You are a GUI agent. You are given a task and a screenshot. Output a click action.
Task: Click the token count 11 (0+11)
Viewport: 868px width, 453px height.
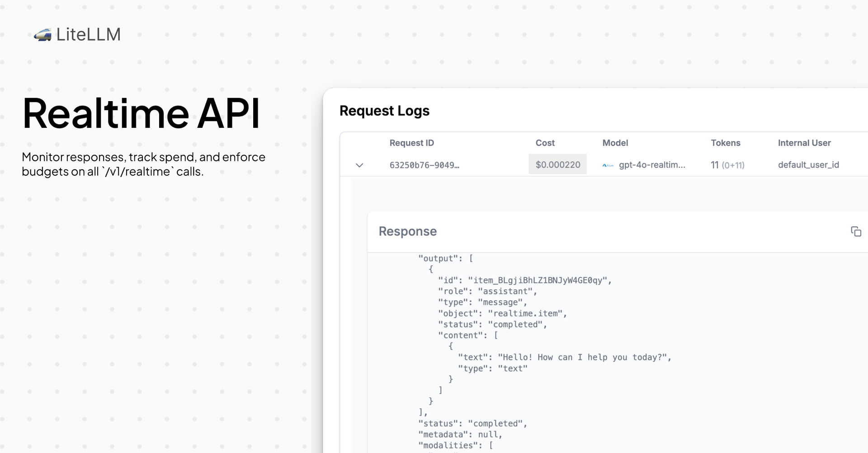pyautogui.click(x=727, y=165)
